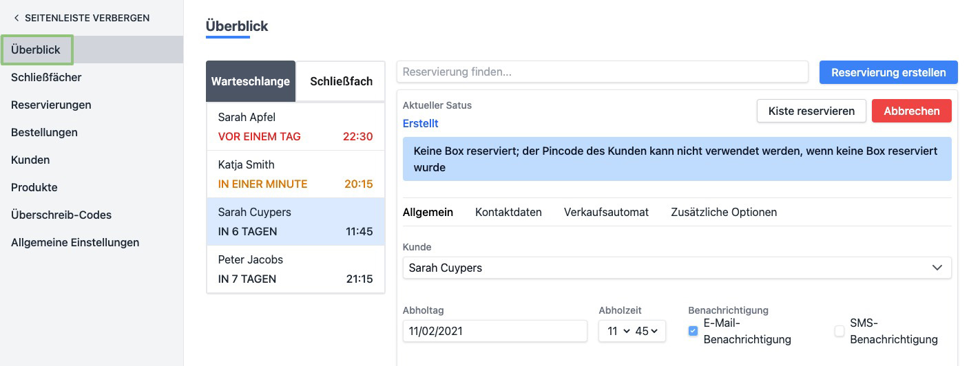Open the pickup minutes dropdown
Viewport: 980px width, 366px height.
coord(647,331)
